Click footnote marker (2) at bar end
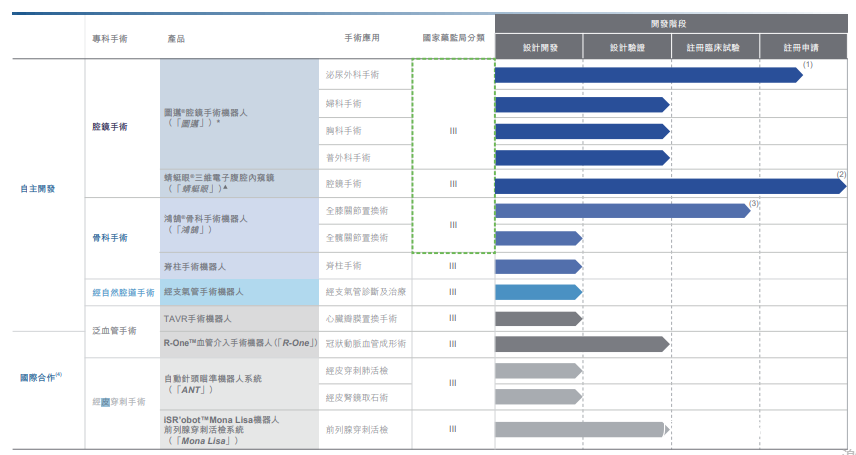The height and width of the screenshot is (455, 856). [841, 173]
